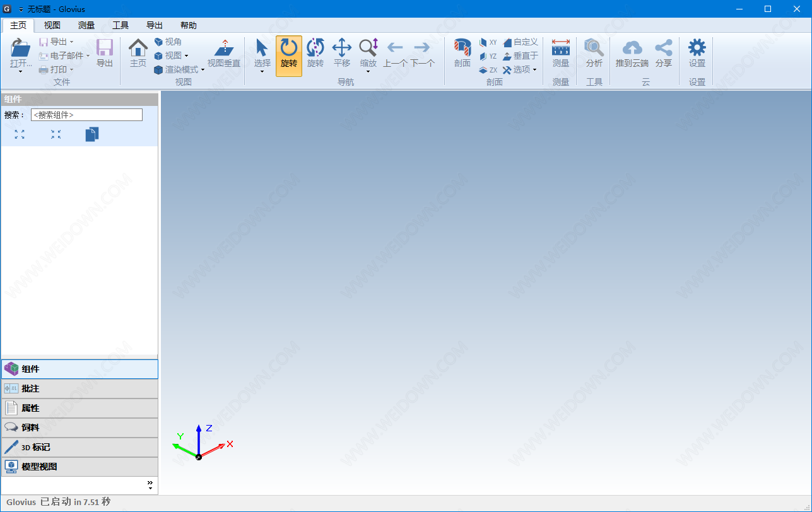
Task: Toggle the highlighted Rotate (旋转) tool
Action: pyautogui.click(x=289, y=55)
